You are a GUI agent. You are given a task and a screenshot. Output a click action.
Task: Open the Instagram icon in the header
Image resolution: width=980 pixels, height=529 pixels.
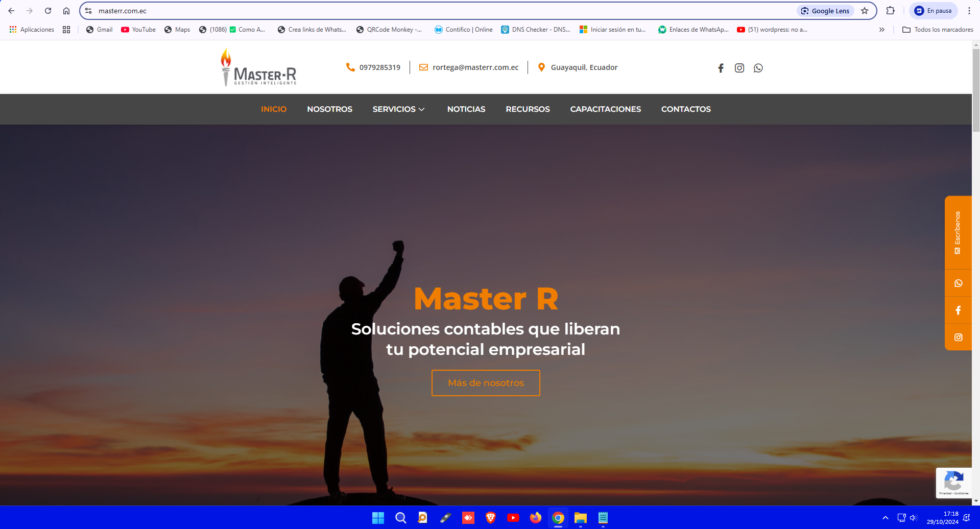(x=739, y=68)
